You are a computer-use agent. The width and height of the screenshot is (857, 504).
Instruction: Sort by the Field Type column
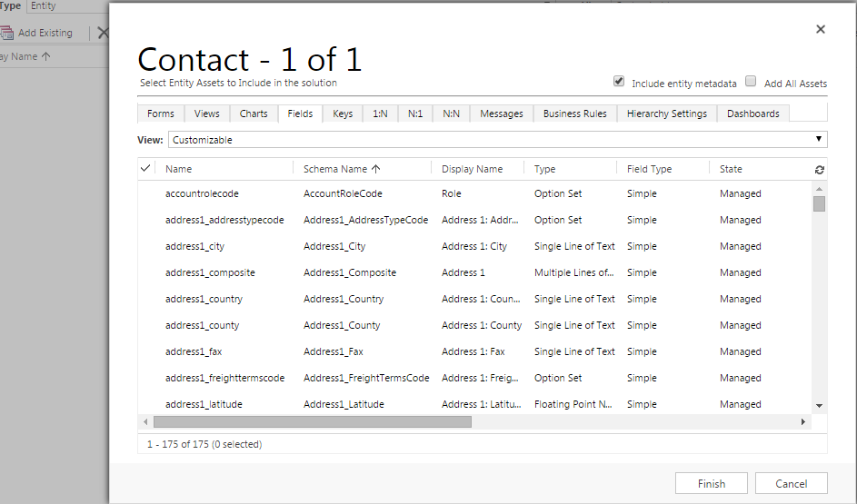tap(649, 169)
